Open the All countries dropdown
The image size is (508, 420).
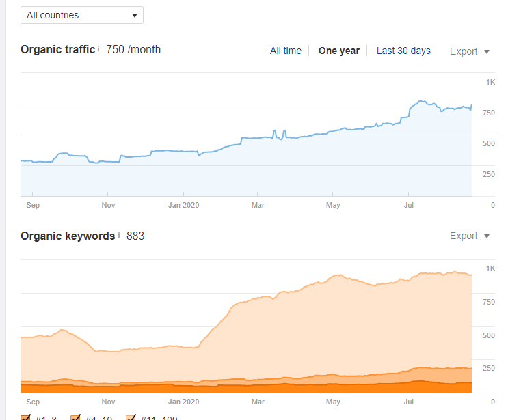pyautogui.click(x=82, y=15)
